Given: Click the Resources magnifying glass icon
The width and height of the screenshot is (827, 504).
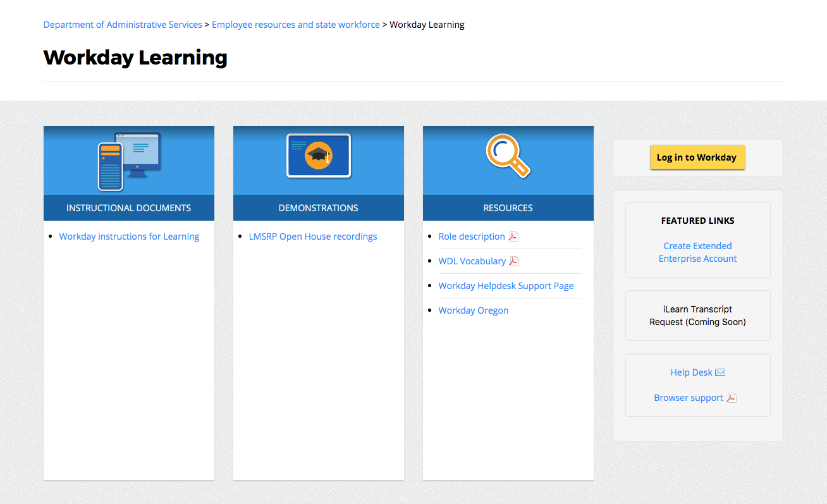Looking at the screenshot, I should click(x=508, y=155).
